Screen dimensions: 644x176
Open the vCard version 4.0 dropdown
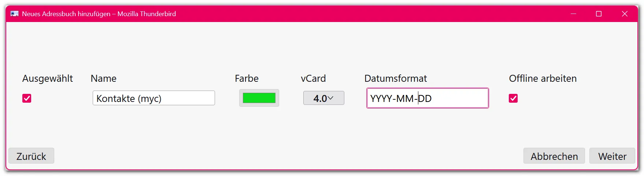coord(324,98)
